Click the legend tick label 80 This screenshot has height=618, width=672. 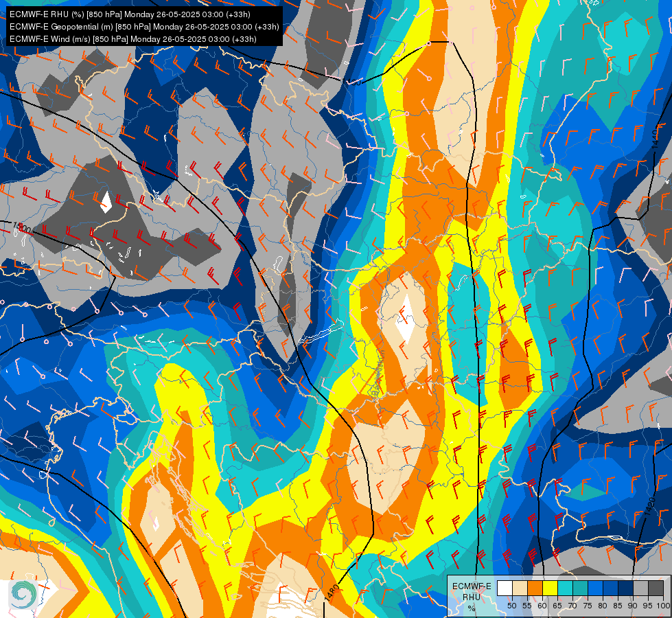coord(603,606)
